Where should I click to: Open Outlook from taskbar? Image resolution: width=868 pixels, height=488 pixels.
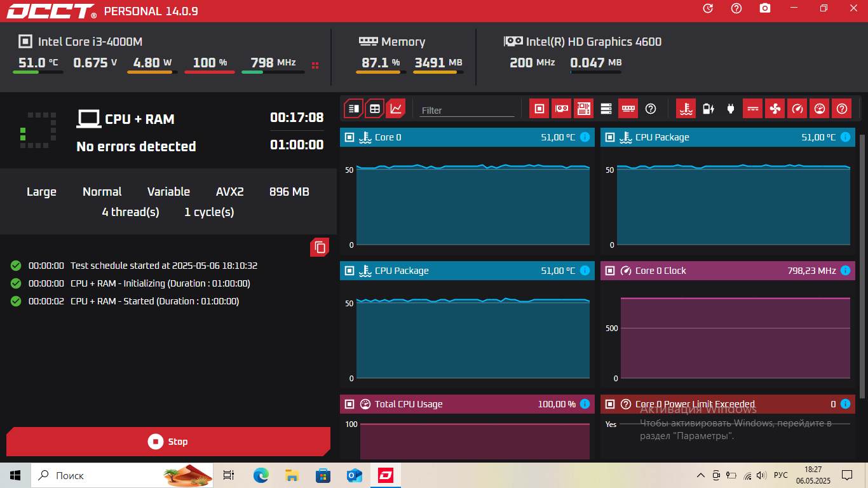point(354,475)
